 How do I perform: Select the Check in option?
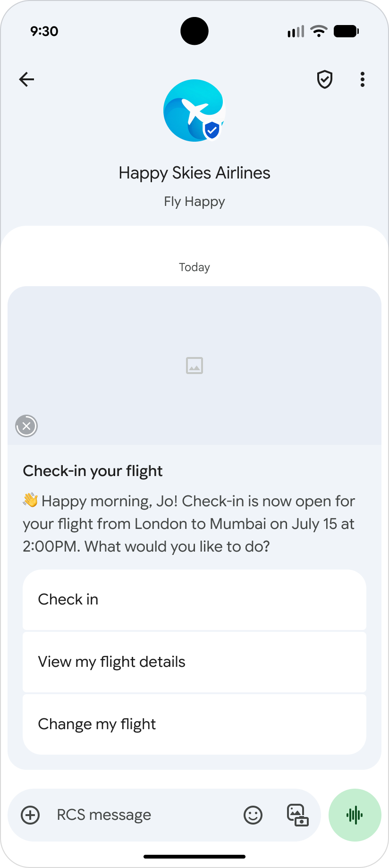click(x=194, y=599)
